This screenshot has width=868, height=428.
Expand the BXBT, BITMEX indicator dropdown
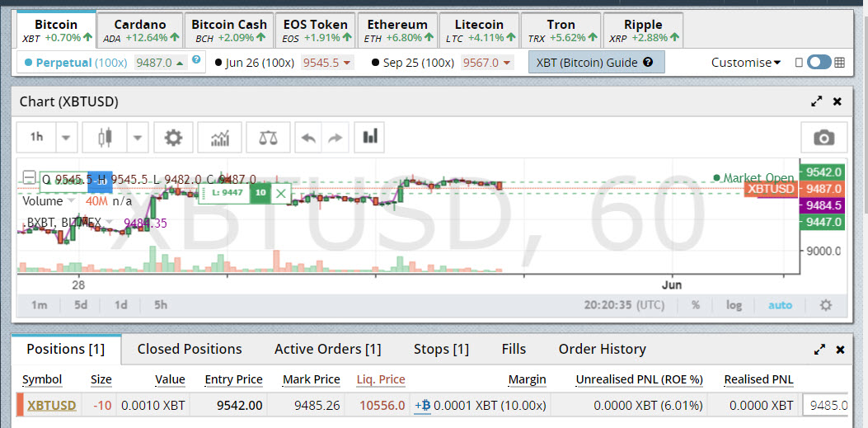pyautogui.click(x=109, y=223)
